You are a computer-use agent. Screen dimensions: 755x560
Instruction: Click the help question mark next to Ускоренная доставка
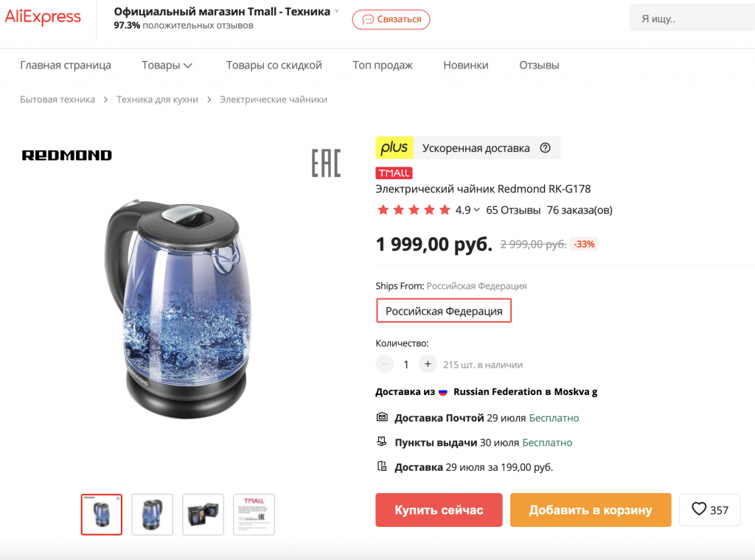click(545, 147)
